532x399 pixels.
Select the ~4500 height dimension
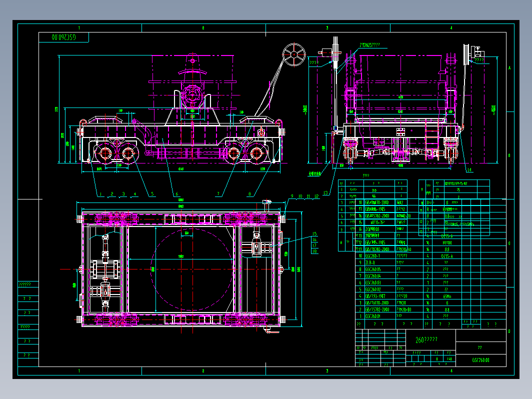(493, 109)
